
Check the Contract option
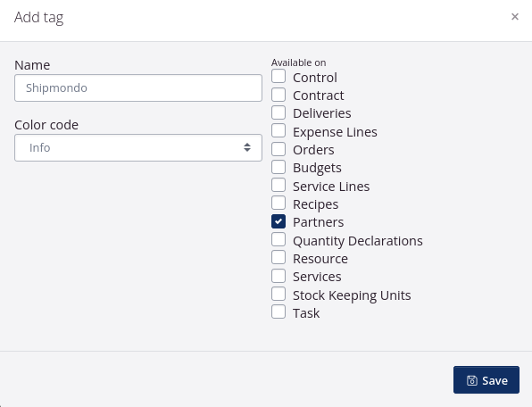point(278,95)
